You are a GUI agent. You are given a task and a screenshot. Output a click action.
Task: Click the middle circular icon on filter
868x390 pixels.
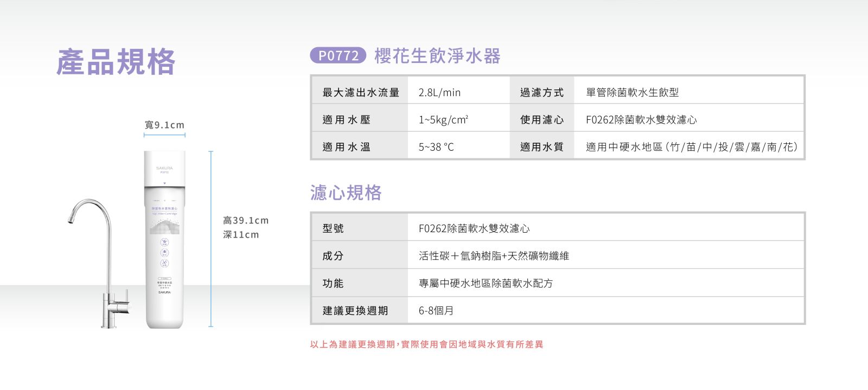(164, 253)
